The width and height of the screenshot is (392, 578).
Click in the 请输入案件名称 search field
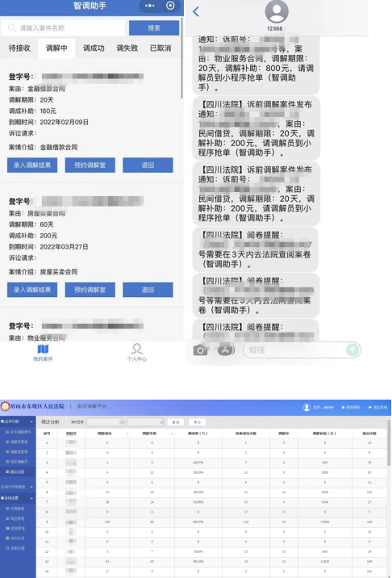tap(64, 28)
